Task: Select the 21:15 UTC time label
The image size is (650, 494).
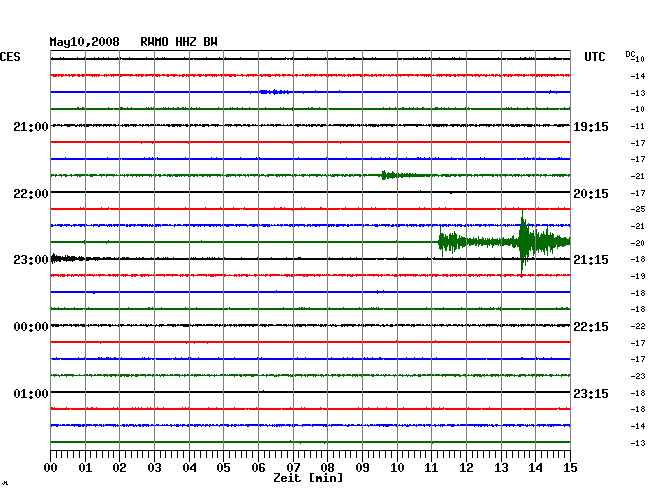Action: [x=591, y=260]
